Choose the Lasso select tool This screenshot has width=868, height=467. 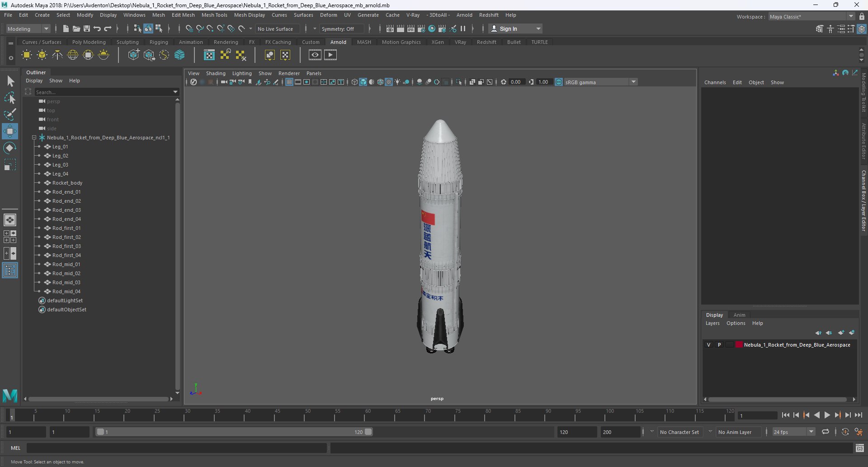(10, 98)
